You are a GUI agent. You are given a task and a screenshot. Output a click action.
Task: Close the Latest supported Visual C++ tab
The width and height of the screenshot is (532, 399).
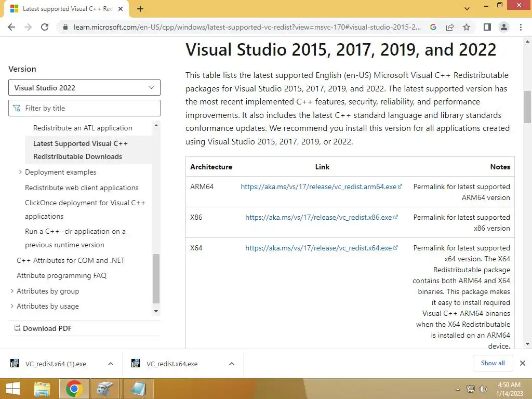tap(121, 9)
